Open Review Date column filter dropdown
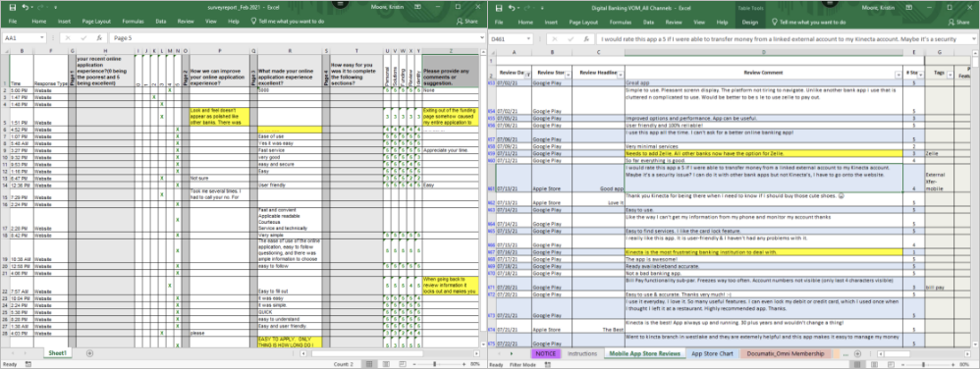This screenshot has width=980, height=370. click(x=528, y=75)
